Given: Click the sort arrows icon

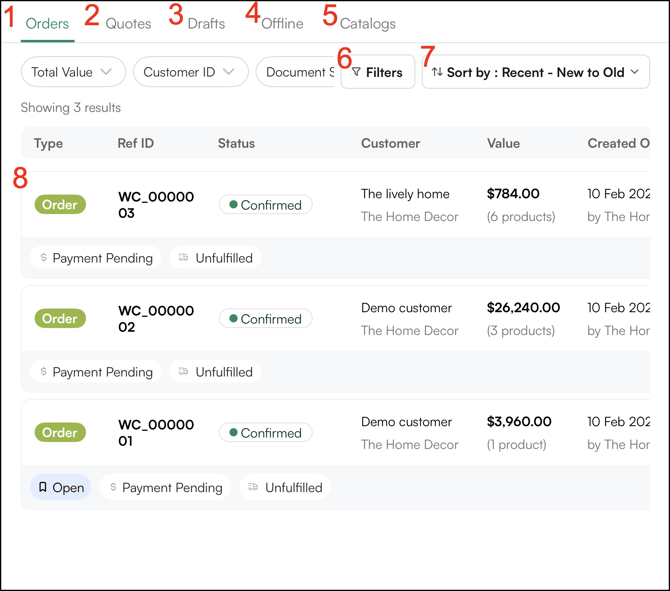Looking at the screenshot, I should click(x=437, y=72).
